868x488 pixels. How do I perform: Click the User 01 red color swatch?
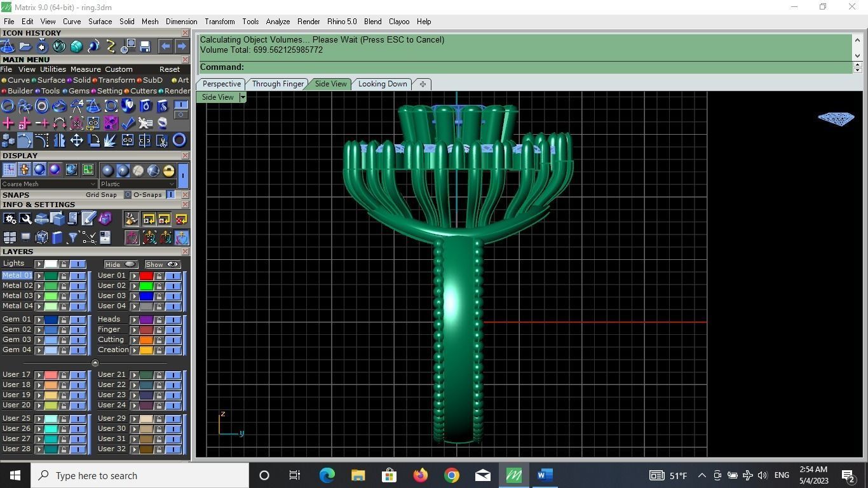tap(146, 276)
